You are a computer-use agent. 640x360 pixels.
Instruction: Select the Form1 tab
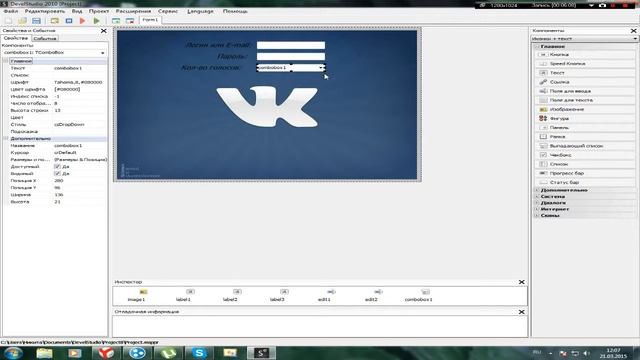tap(150, 20)
